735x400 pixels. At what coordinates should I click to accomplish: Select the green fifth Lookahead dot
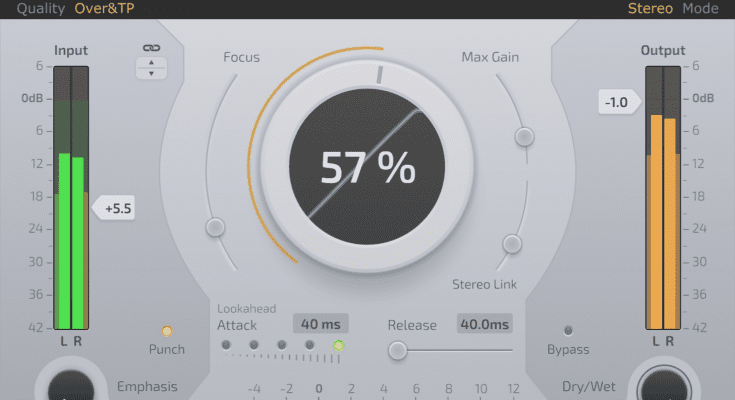(x=338, y=346)
